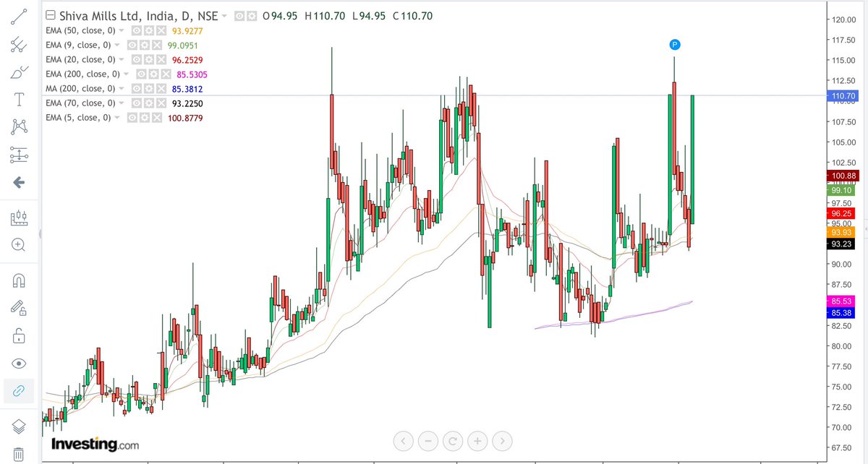Select the Text annotation tool

pos(20,100)
